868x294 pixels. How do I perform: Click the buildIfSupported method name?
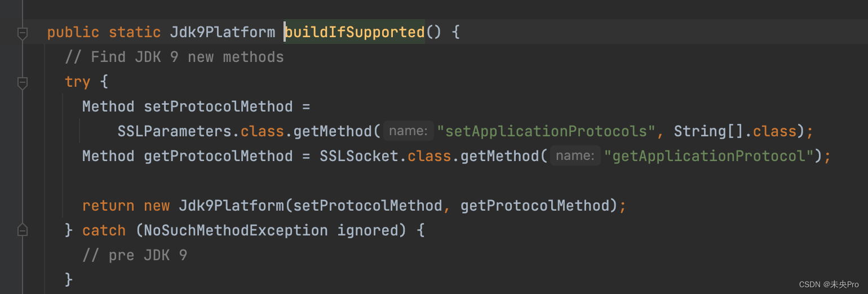pyautogui.click(x=355, y=32)
